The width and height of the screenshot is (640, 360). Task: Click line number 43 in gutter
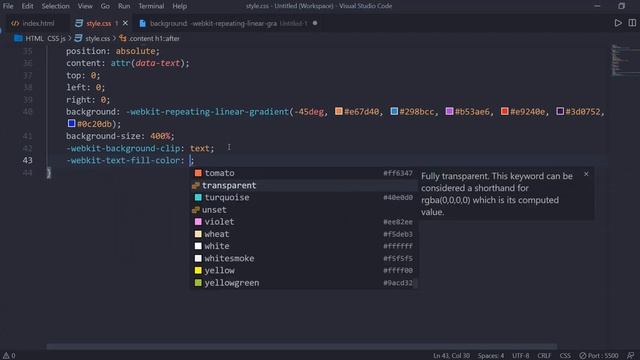pyautogui.click(x=27, y=160)
